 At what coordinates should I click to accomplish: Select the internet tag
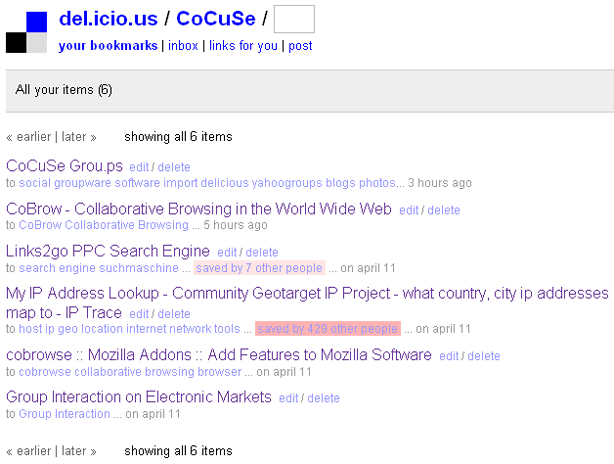[146, 329]
